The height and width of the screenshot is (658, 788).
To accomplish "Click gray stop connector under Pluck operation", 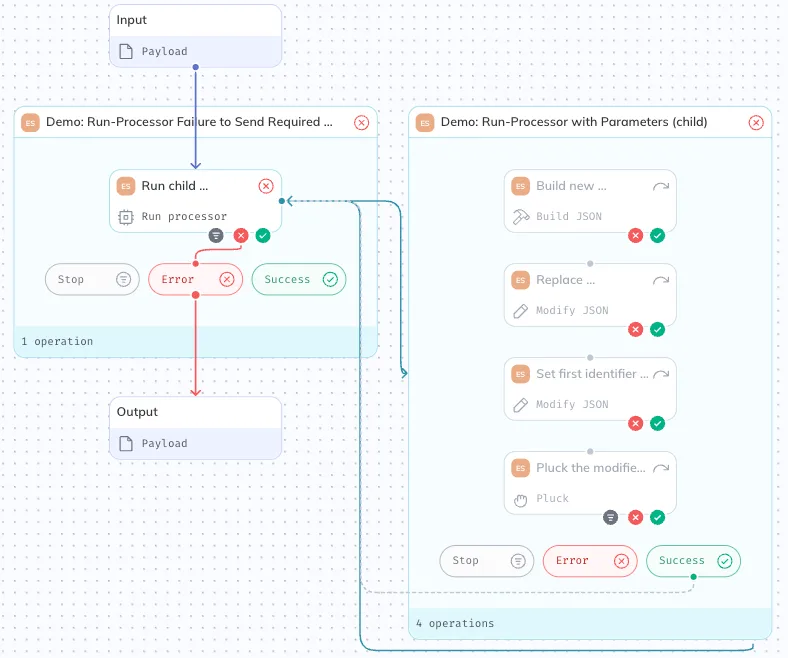I will (611, 517).
